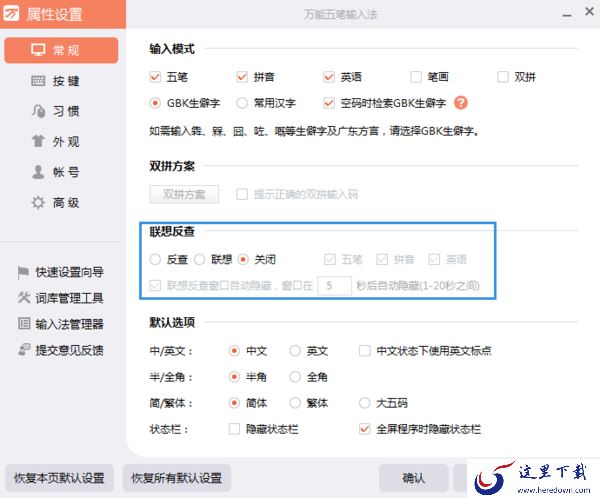Click the auto-hide seconds field showing 5

[x=334, y=285]
